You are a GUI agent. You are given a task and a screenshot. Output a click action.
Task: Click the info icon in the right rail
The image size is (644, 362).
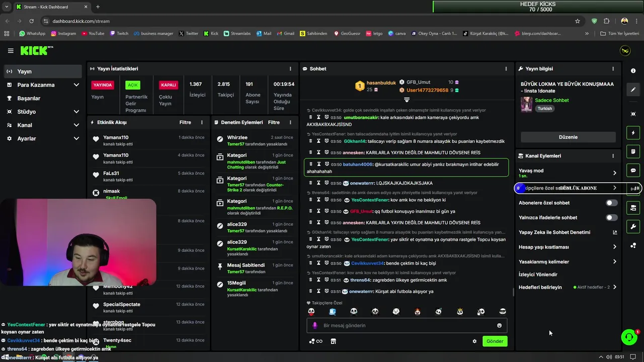(x=633, y=71)
